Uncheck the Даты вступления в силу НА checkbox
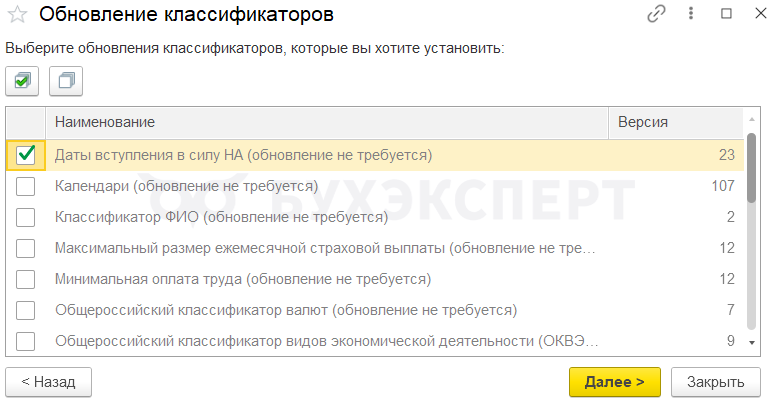This screenshot has width=772, height=402. pos(26,155)
